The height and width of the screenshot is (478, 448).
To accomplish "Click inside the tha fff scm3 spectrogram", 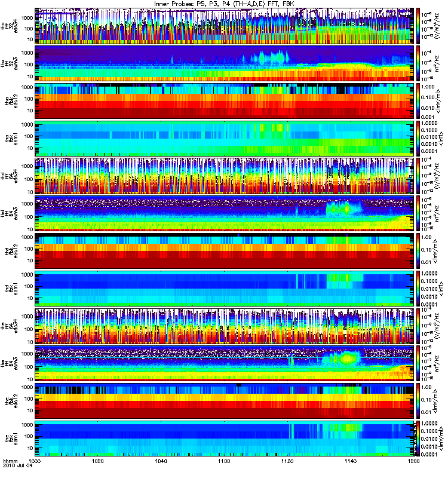I will click(225, 64).
